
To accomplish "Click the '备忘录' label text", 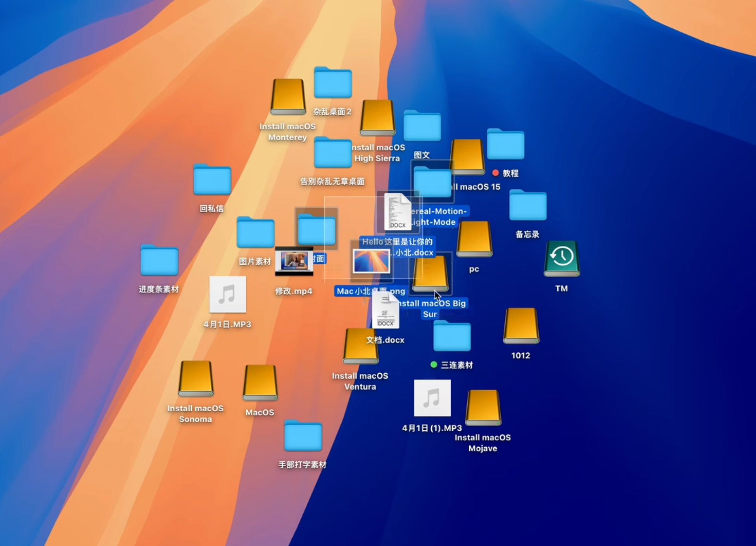I will [527, 234].
